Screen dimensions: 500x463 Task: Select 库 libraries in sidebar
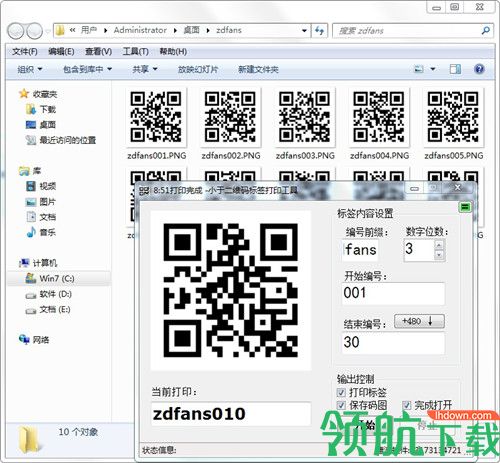30,171
